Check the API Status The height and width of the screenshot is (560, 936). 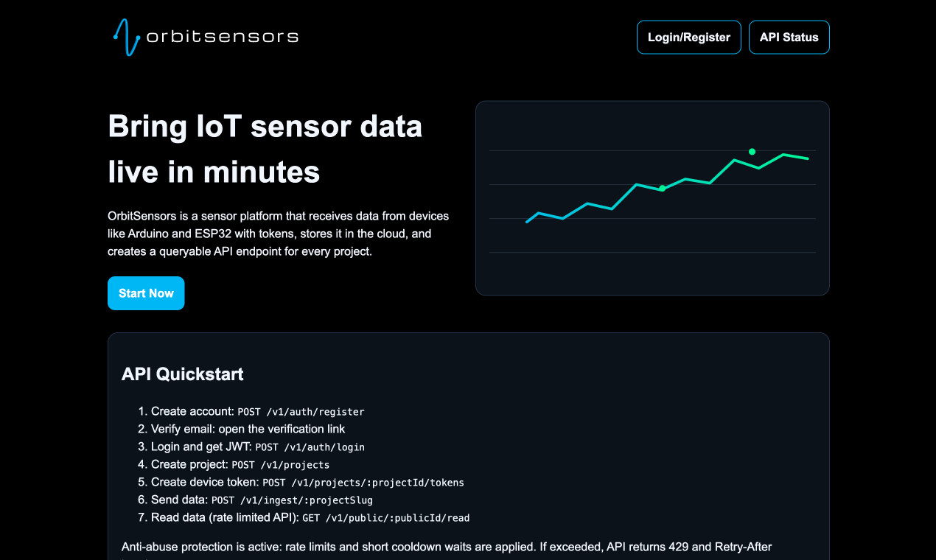(x=789, y=37)
